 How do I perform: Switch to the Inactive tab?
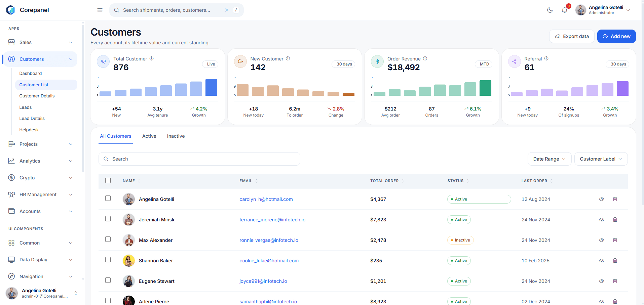[x=176, y=136]
